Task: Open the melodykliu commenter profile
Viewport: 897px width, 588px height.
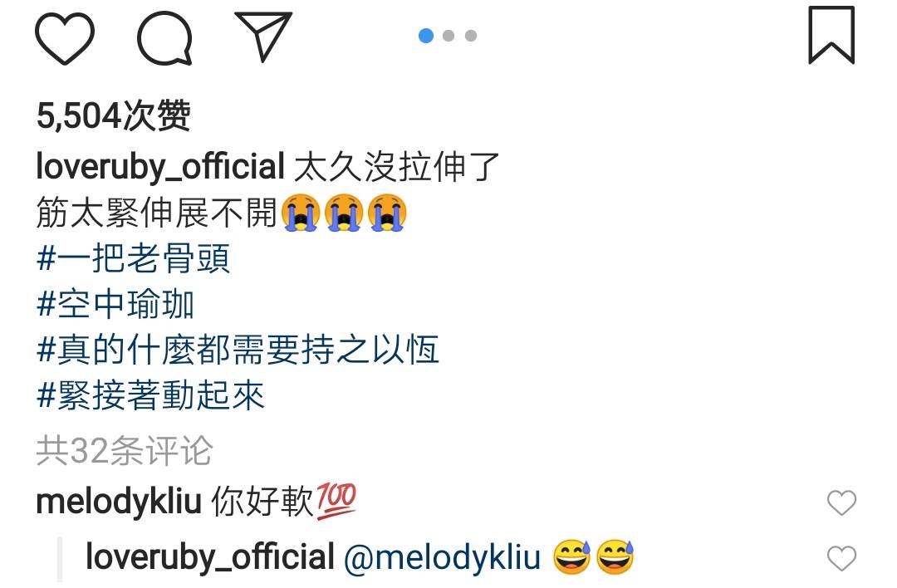Action: (x=119, y=502)
